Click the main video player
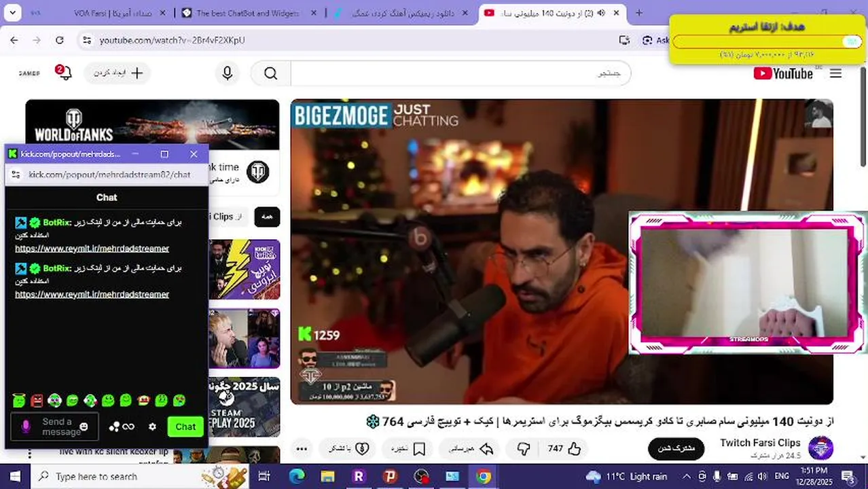 562,252
